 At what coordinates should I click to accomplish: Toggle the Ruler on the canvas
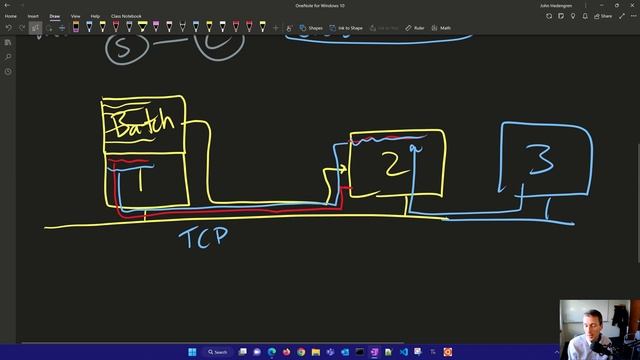click(415, 28)
